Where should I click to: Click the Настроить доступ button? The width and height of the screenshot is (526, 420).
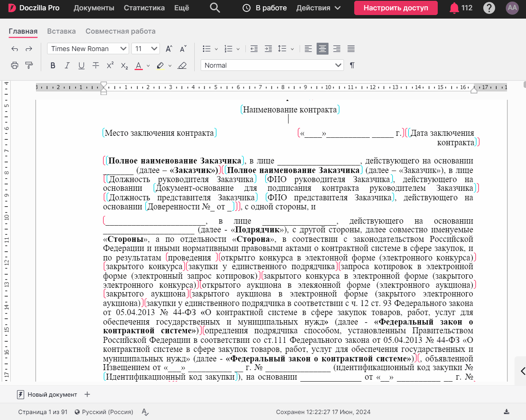[396, 8]
